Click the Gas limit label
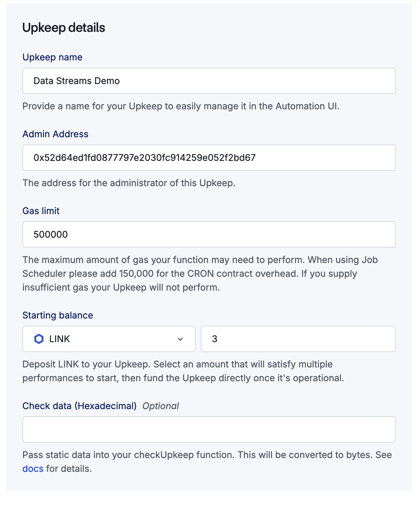This screenshot has height=505, width=420. 41,211
